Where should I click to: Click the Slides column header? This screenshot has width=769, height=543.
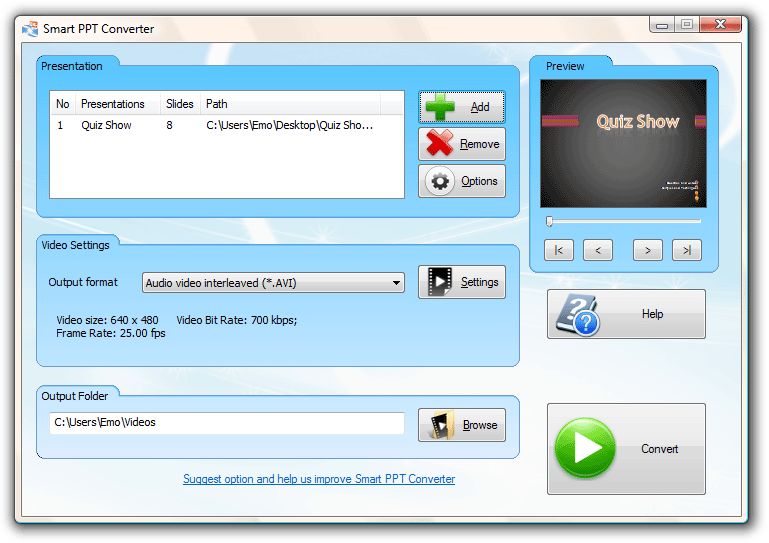[x=180, y=104]
